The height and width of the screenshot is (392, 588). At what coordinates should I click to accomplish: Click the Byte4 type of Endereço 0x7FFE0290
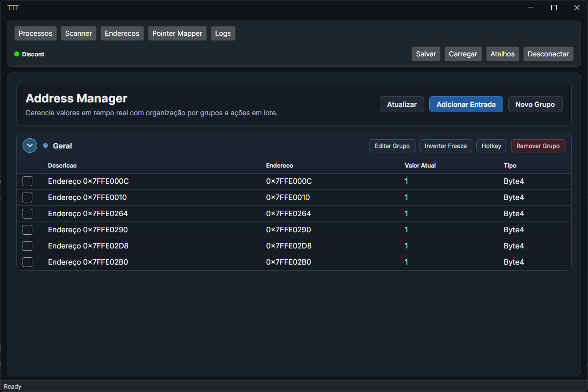[x=514, y=230]
